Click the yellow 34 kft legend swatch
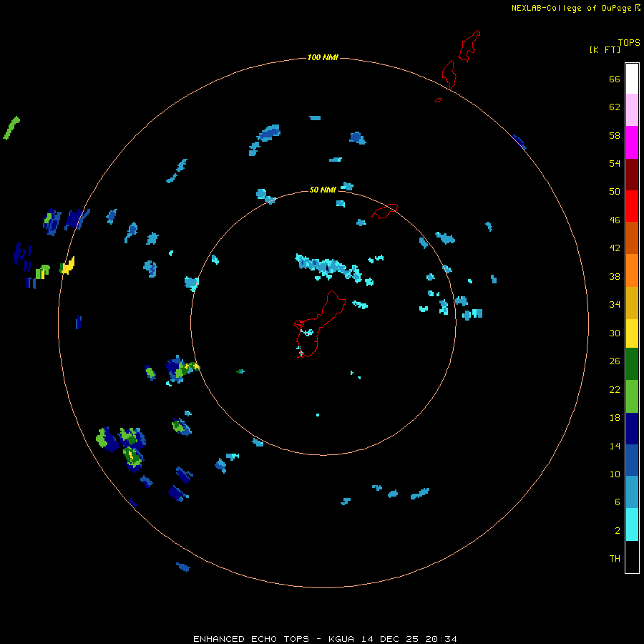This screenshot has width=644, height=644. (632, 333)
